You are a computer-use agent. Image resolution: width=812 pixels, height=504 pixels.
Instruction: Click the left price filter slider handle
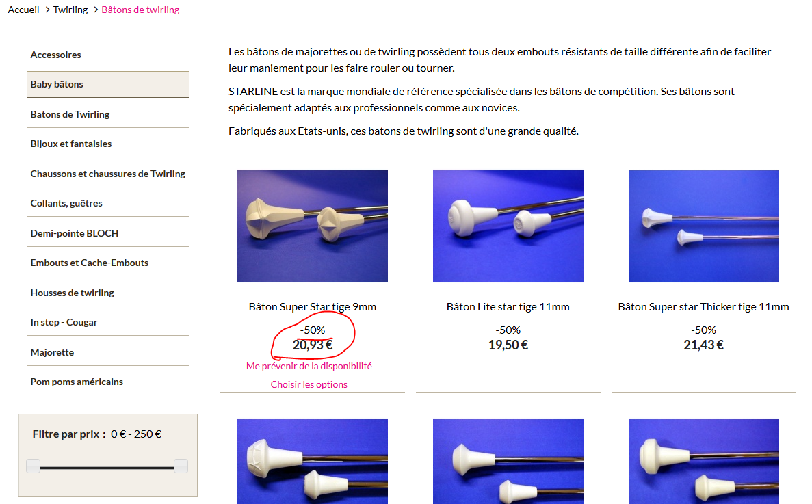[x=33, y=466]
